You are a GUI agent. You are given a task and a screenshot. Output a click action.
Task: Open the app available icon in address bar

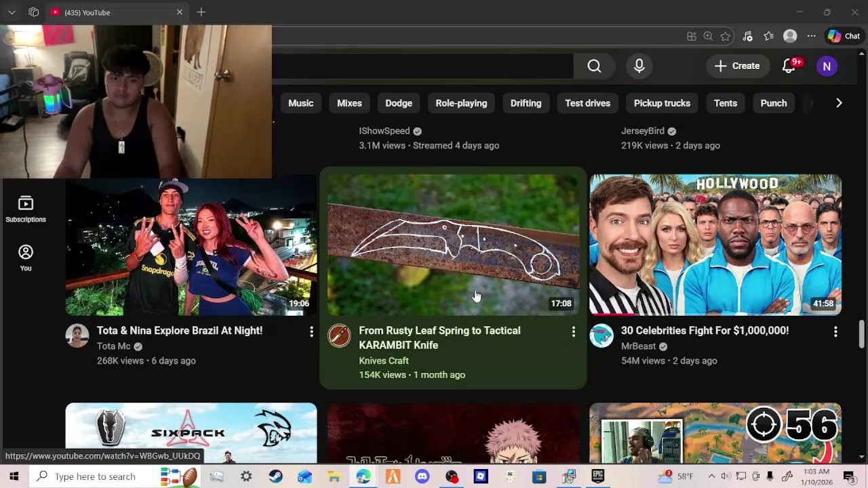[691, 37]
